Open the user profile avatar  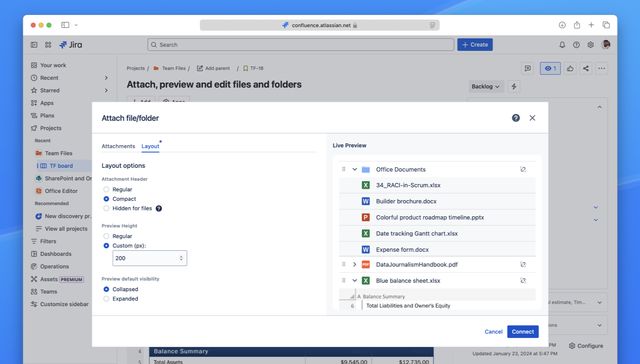coord(606,44)
